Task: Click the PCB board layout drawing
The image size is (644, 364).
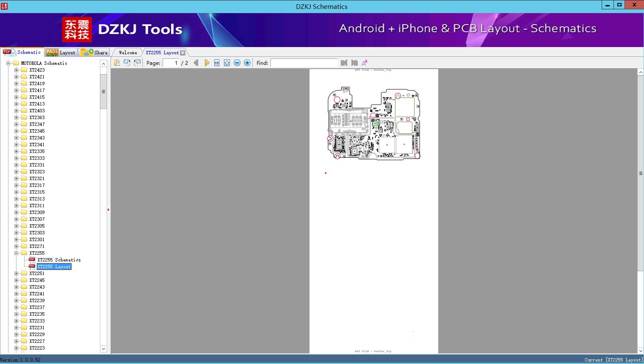Action: coord(374,123)
